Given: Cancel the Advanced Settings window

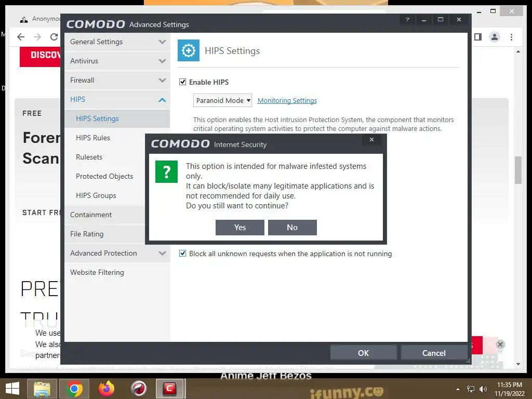Looking at the screenshot, I should (434, 353).
